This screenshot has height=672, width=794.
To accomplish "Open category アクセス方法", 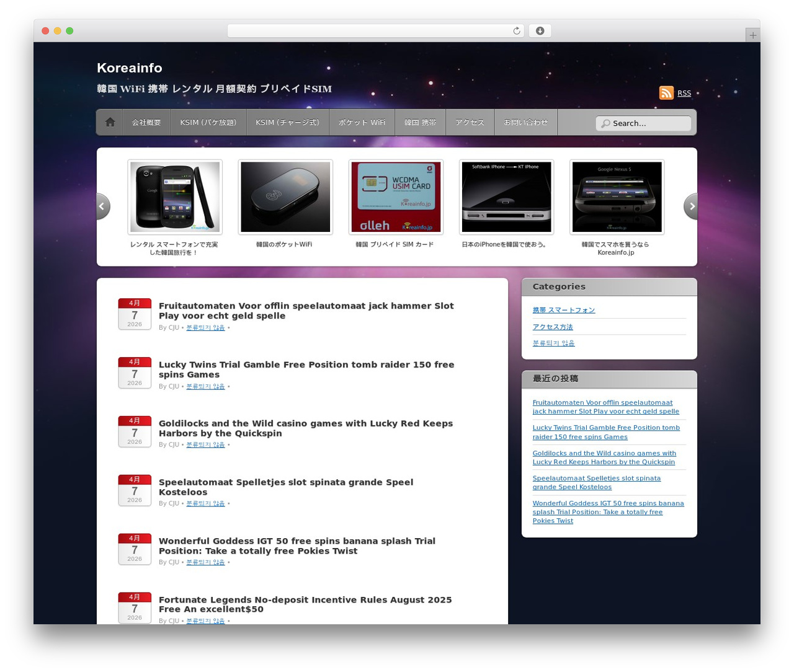I will (553, 327).
